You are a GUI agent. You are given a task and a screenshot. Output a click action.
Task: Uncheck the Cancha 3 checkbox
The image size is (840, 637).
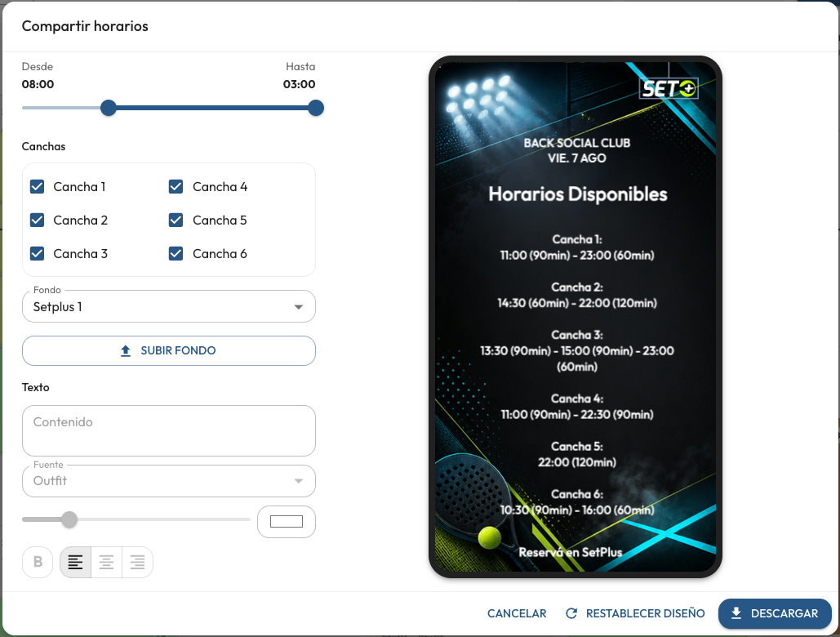[x=37, y=253]
